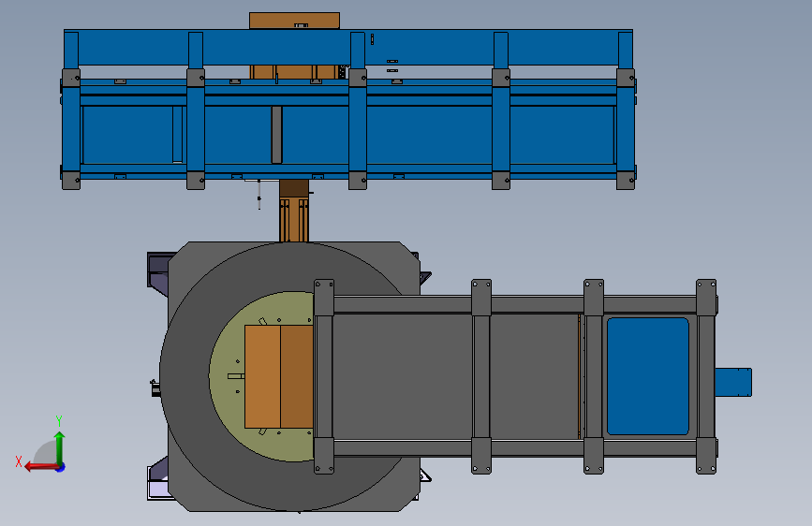Select the brown carton on the round turntable
This screenshot has height=526, width=812.
[278, 376]
